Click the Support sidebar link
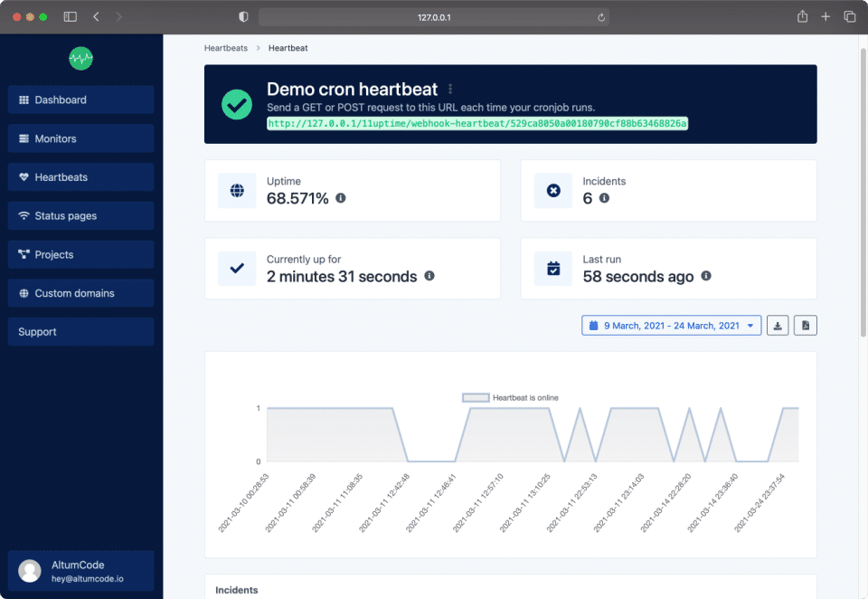Viewport: 868px width, 599px height. (80, 332)
